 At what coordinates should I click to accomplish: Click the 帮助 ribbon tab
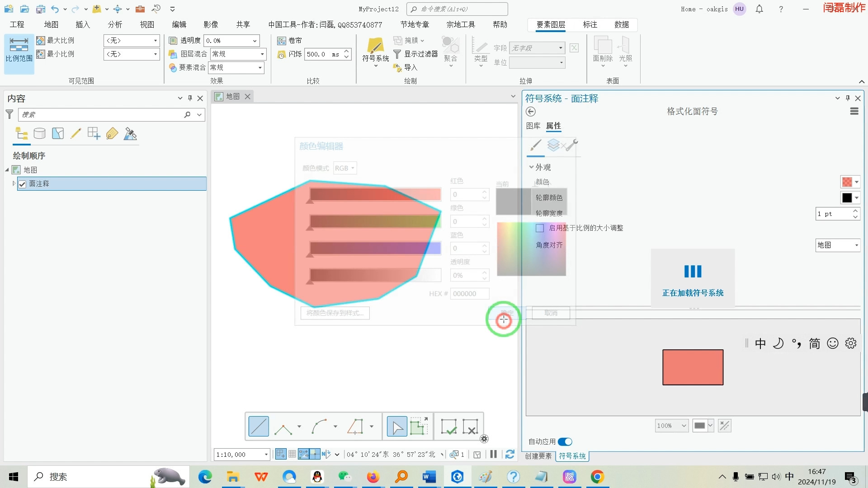click(x=500, y=24)
